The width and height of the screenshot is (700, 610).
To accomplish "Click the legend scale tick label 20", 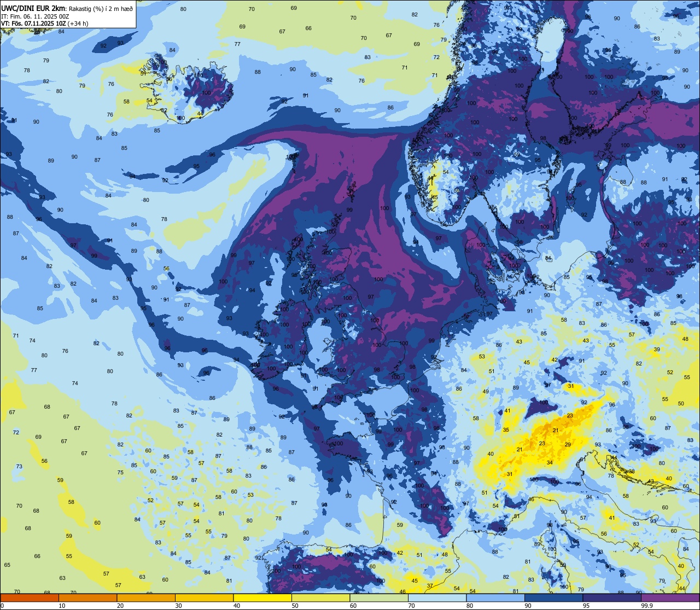I will click(120, 606).
